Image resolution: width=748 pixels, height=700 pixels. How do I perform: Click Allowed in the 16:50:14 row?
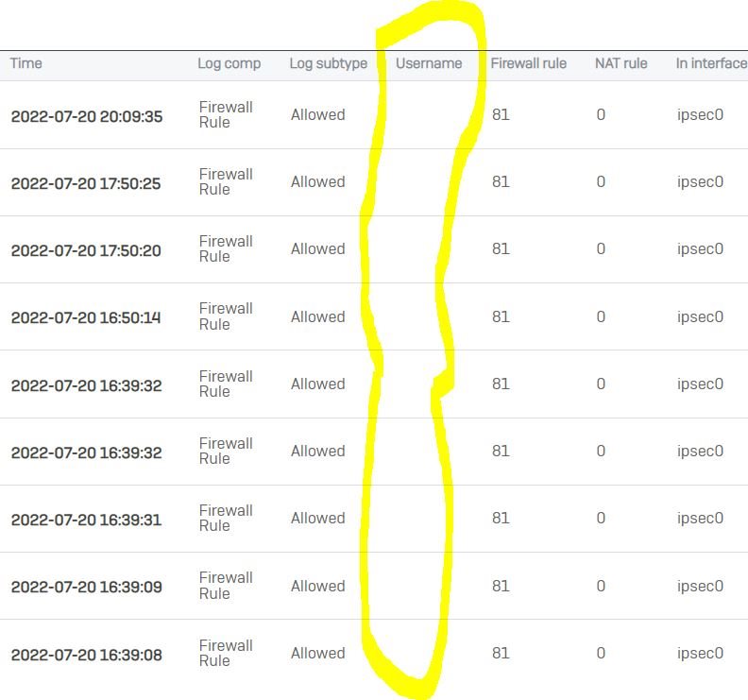point(318,316)
